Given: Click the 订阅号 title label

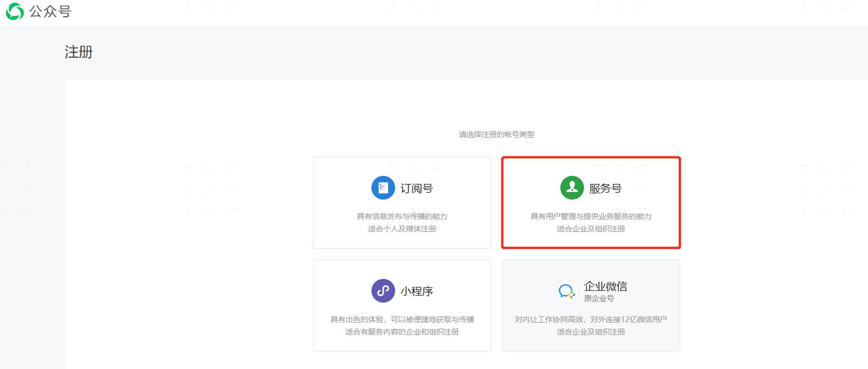Looking at the screenshot, I should click(417, 188).
